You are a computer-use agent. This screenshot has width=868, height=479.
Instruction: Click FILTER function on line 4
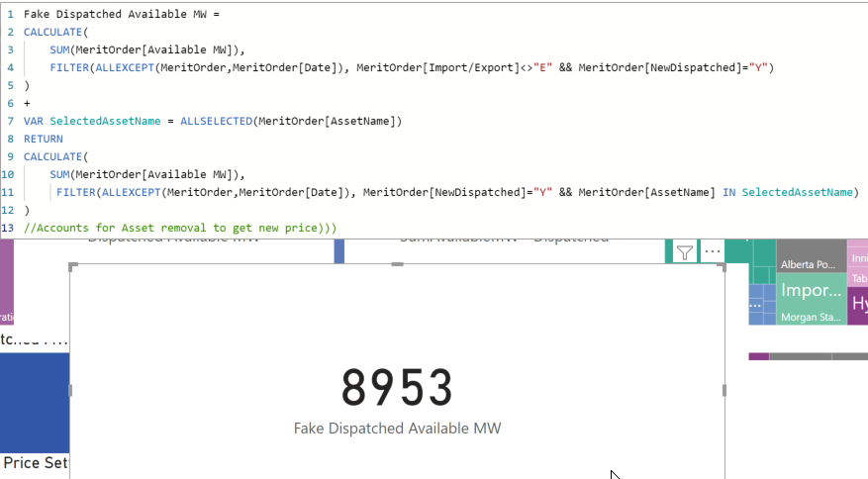tap(69, 67)
